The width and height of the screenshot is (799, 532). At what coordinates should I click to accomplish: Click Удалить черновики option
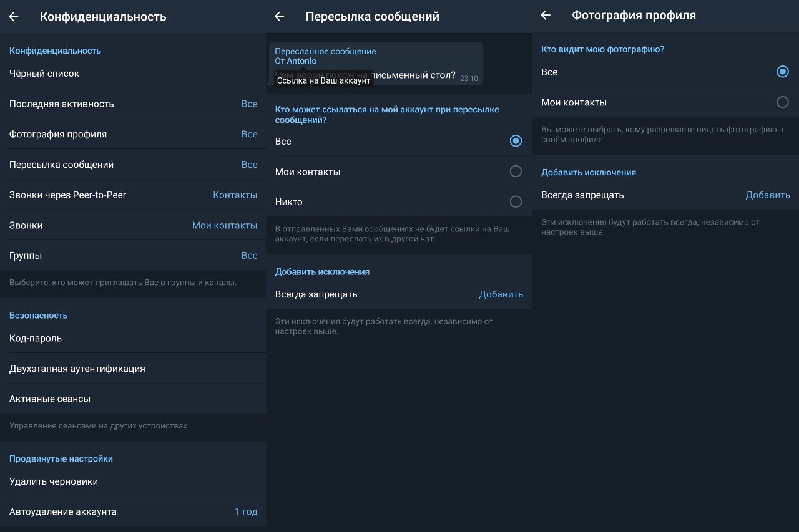point(132,481)
